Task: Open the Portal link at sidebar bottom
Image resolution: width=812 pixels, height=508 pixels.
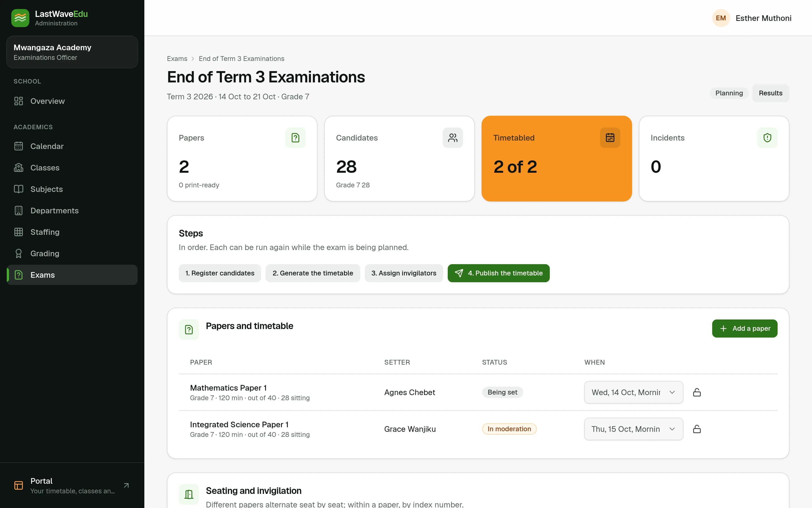Action: pos(72,485)
